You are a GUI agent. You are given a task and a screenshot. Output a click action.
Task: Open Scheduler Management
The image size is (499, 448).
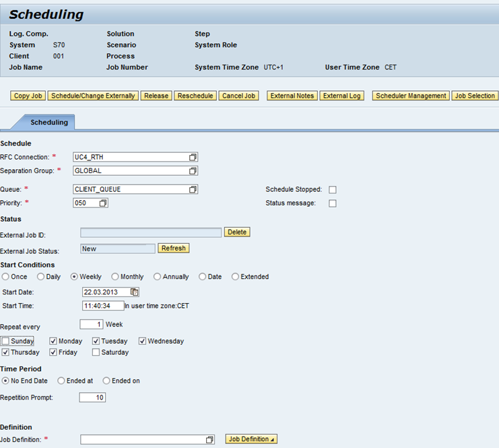(411, 96)
